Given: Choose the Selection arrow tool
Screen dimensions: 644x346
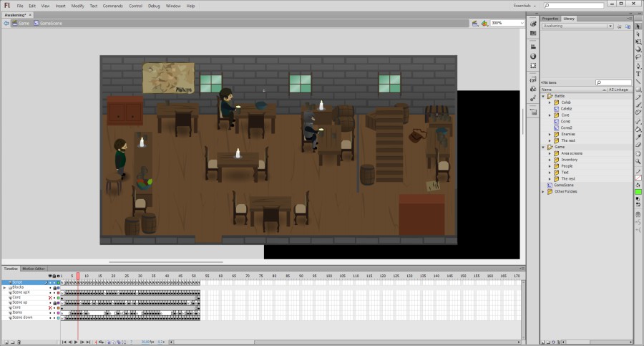Looking at the screenshot, I should point(638,26).
